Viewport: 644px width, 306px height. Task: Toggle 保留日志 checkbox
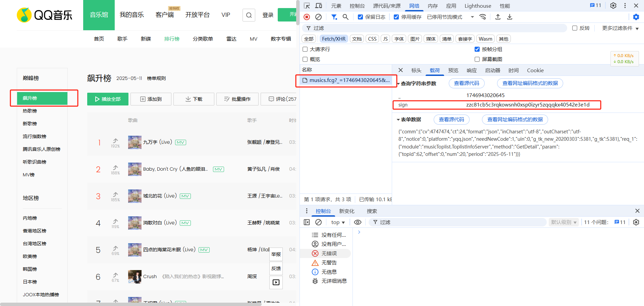(x=360, y=17)
